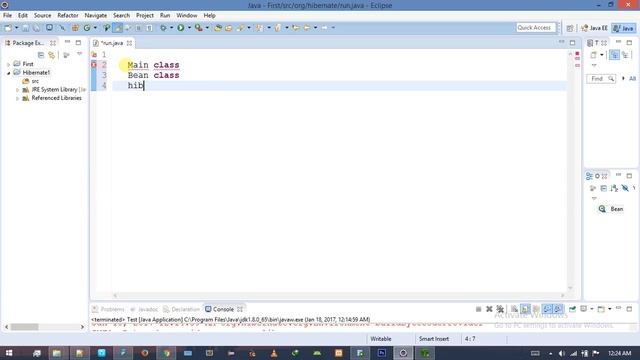640x360 pixels.
Task: Click the Open Perspective icon
Action: click(570, 28)
